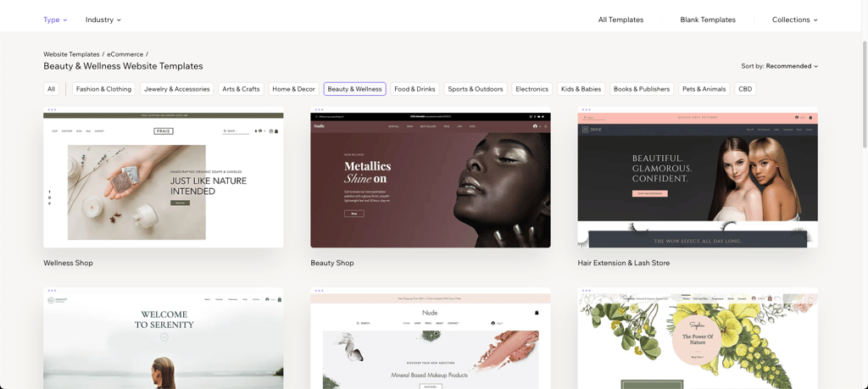This screenshot has width=868, height=389.
Task: Open Beauty Shop template thumbnail
Action: click(x=431, y=177)
